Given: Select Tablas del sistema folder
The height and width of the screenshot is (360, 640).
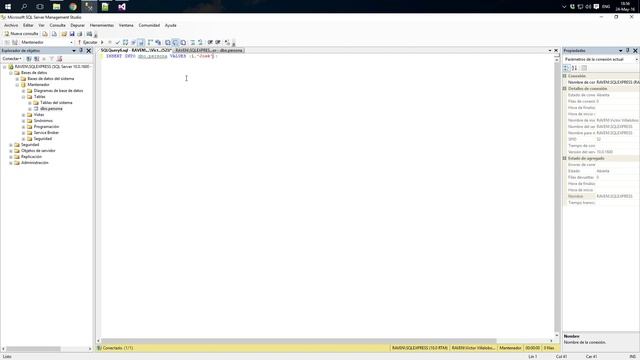Looking at the screenshot, I should [x=56, y=103].
